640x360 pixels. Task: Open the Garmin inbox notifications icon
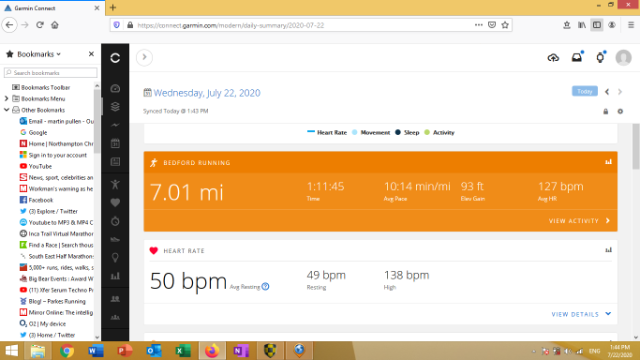pyautogui.click(x=577, y=58)
